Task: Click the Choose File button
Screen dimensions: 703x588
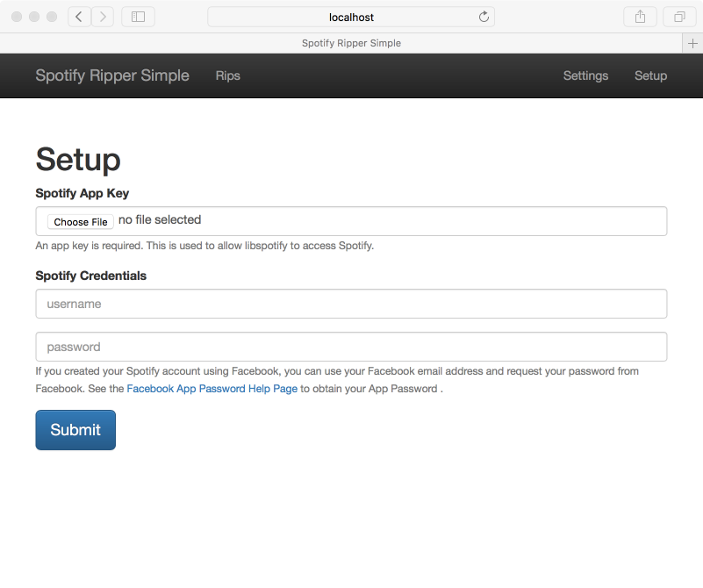Action: coord(81,222)
